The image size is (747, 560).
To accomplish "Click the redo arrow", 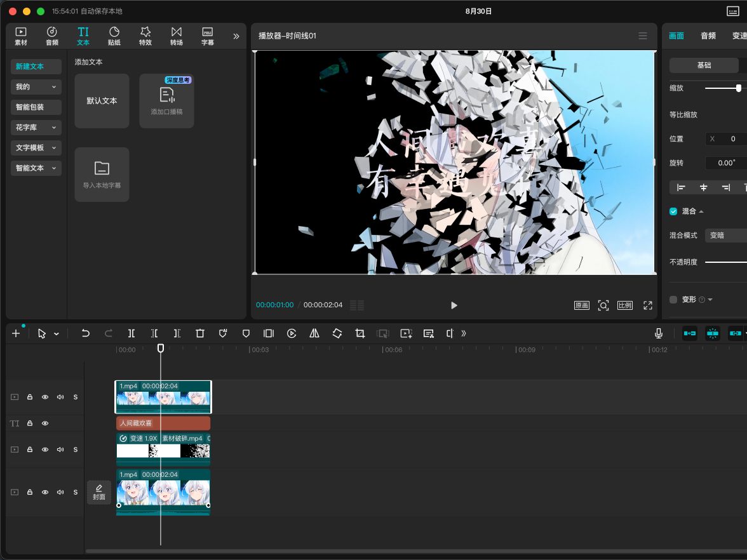I will click(108, 333).
